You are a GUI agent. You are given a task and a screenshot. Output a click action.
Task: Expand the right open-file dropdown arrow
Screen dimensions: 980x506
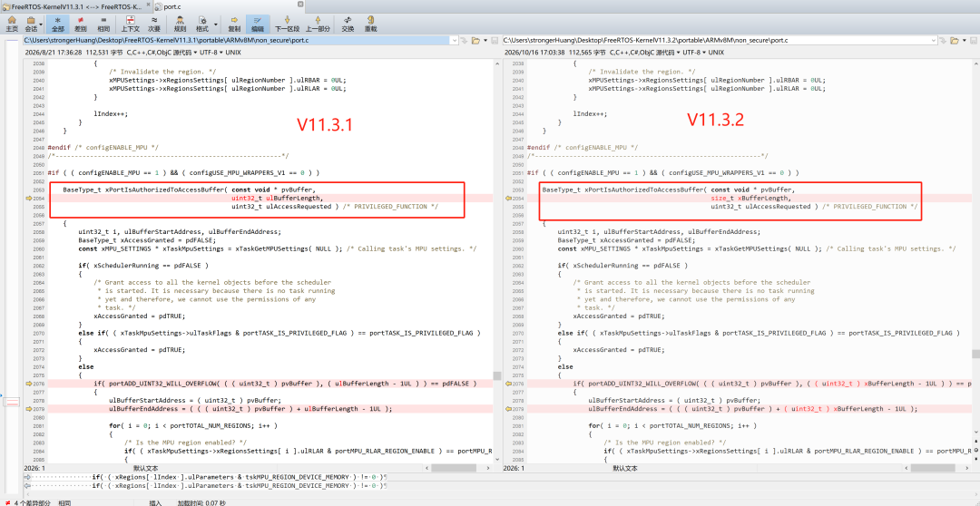point(963,41)
